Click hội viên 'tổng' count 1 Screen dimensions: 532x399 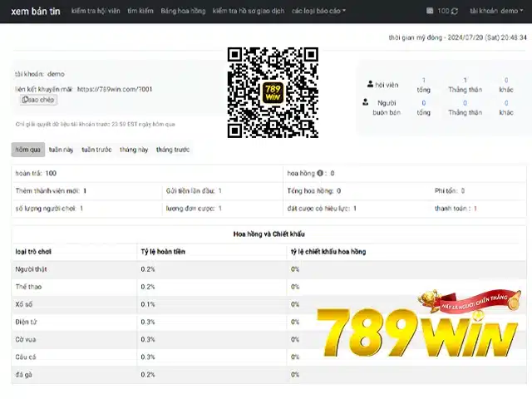[x=423, y=80]
